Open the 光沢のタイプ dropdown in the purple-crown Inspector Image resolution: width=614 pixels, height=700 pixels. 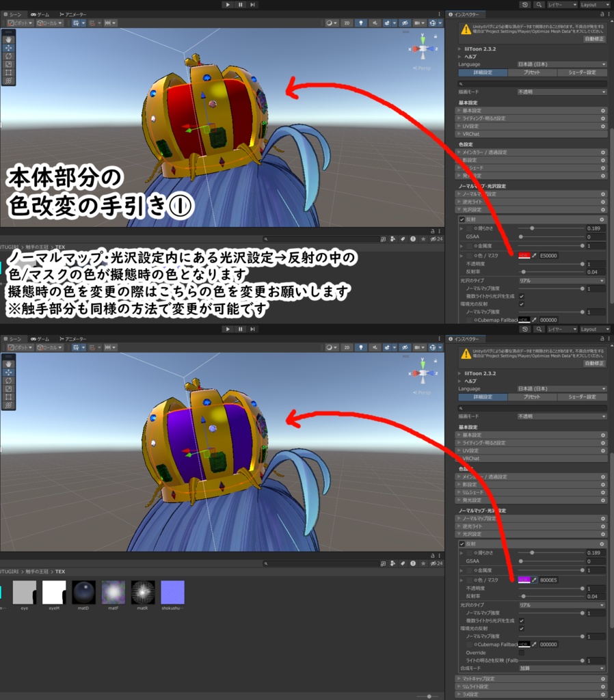(562, 606)
